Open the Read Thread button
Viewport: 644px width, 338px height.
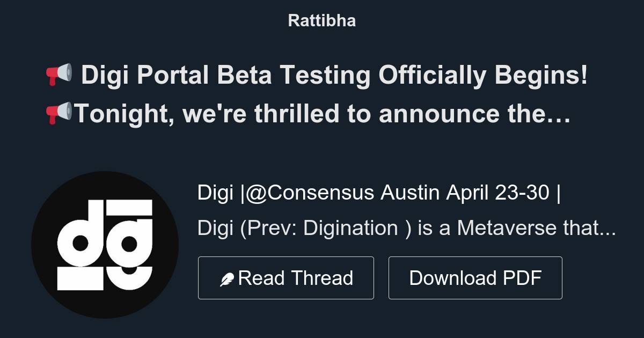click(x=286, y=278)
